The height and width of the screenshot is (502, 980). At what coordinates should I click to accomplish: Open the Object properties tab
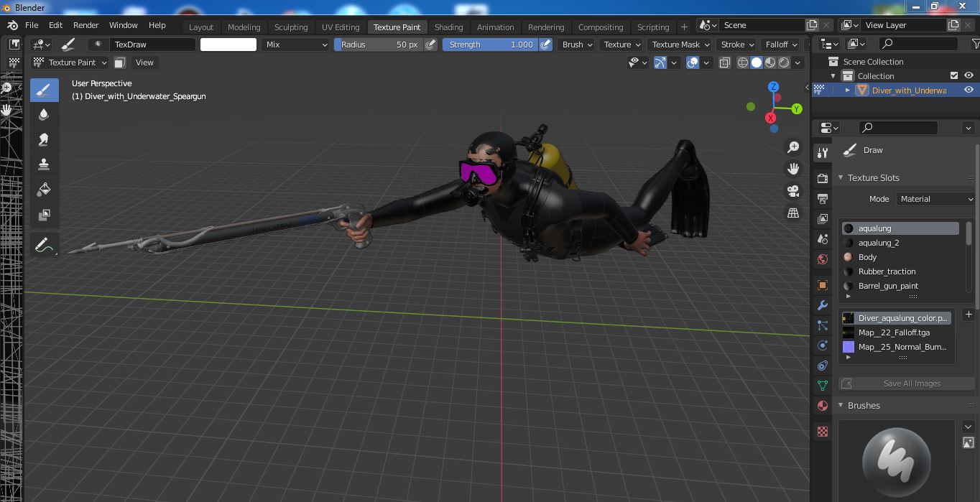(x=823, y=285)
